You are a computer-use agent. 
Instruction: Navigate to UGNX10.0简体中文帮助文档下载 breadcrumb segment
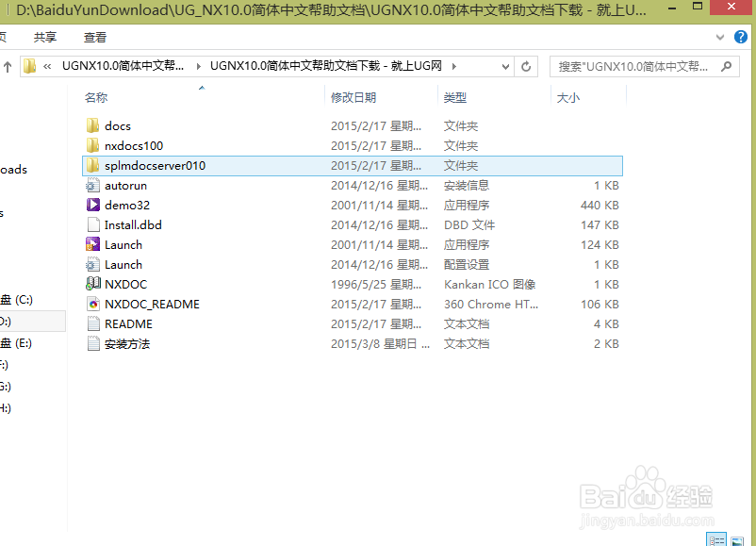point(326,66)
